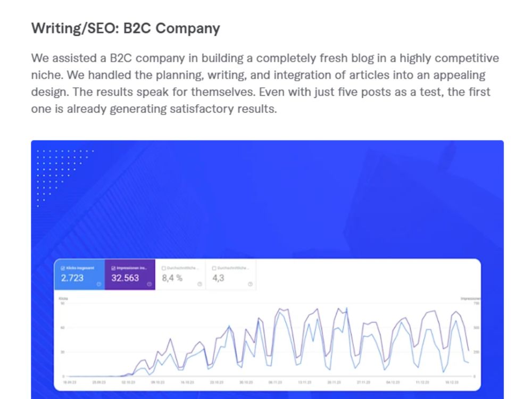532x399 pixels.
Task: Open help icon on 8,4 % card
Action: tap(200, 284)
